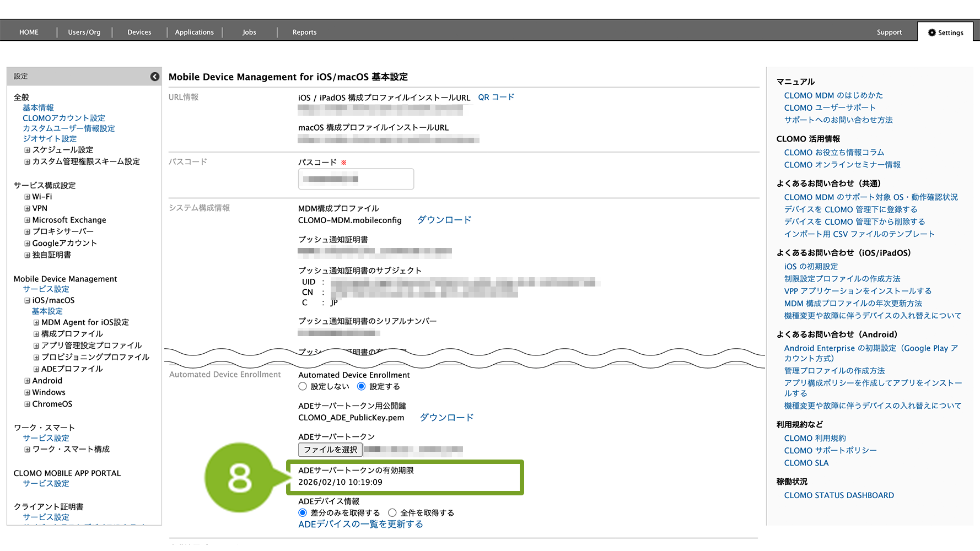The image size is (980, 551).
Task: Open the Applications menu
Action: tap(194, 32)
